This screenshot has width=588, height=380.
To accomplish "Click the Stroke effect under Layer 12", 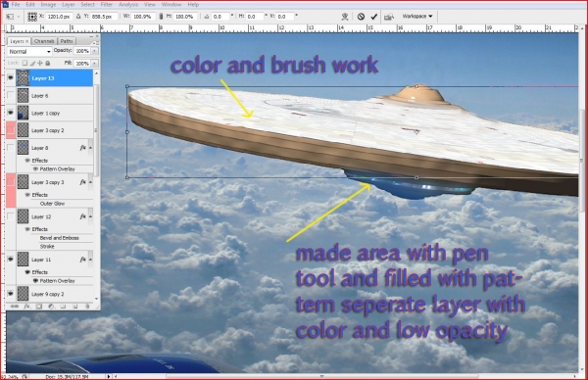I will tap(47, 246).
